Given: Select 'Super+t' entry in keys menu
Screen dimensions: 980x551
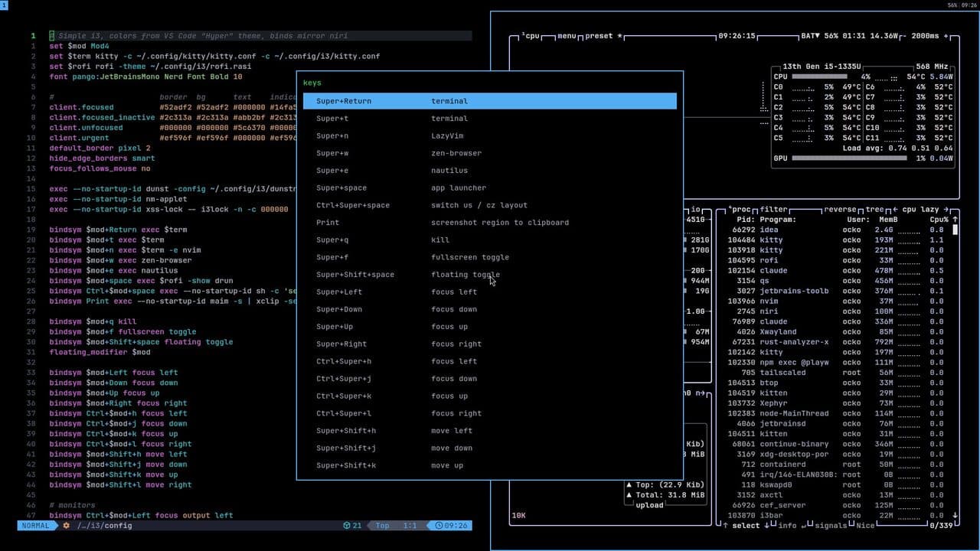Looking at the screenshot, I should 490,119.
